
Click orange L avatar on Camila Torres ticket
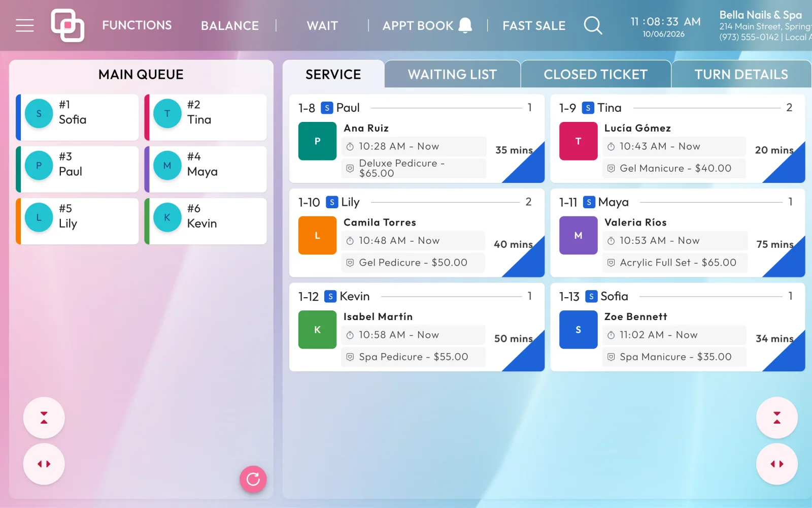317,235
